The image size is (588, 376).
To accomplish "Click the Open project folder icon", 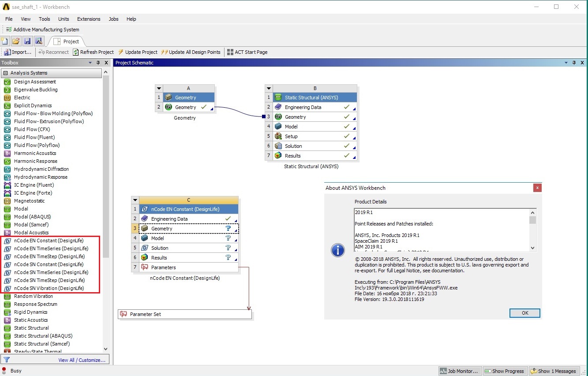I will tap(16, 41).
